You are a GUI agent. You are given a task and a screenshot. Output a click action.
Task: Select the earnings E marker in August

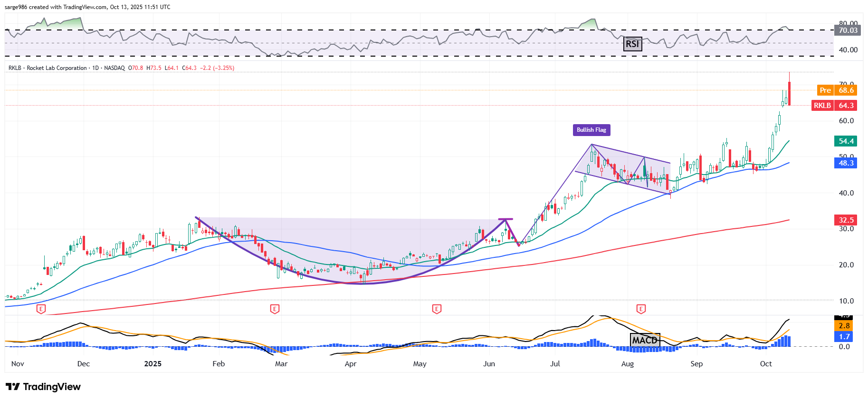[x=641, y=309]
